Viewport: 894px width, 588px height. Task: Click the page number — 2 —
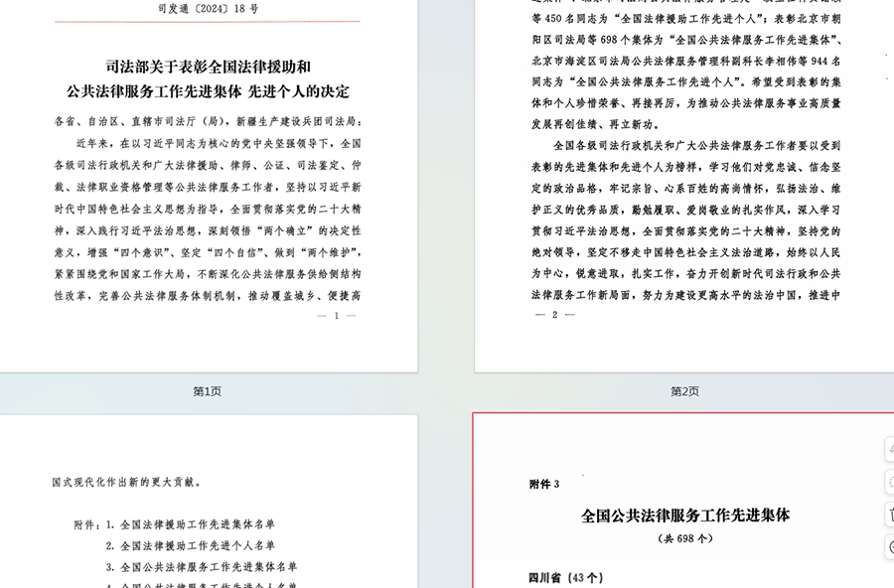point(554,314)
